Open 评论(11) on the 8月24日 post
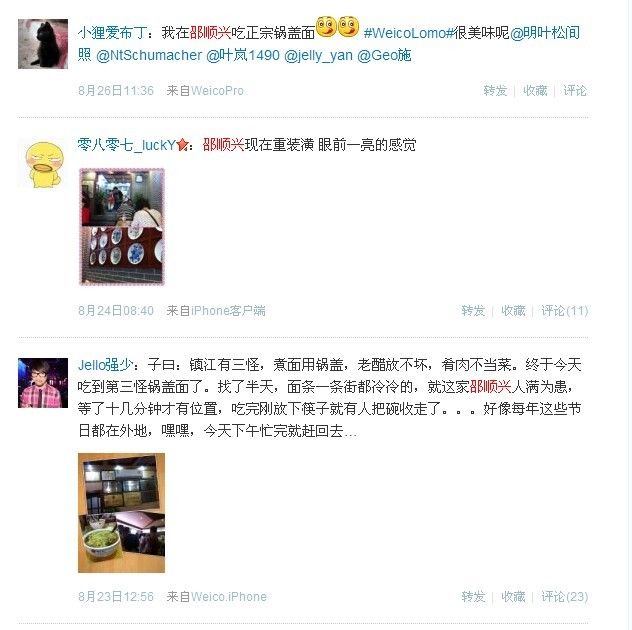The image size is (632, 630). (564, 311)
